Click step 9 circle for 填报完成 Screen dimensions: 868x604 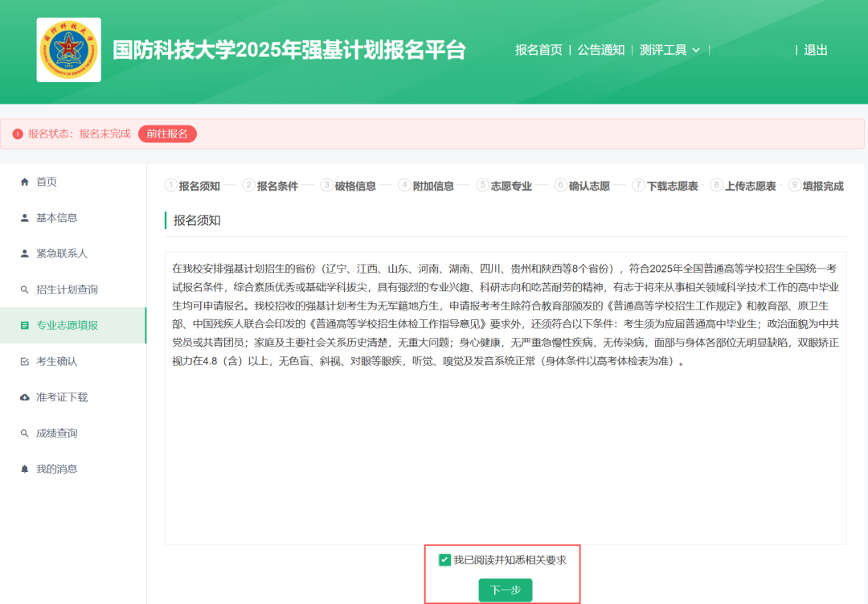coord(795,185)
